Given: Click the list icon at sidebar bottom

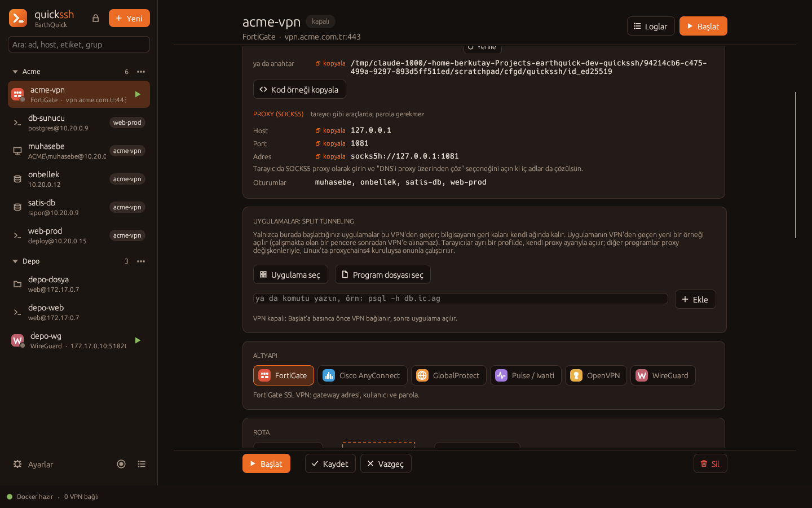Looking at the screenshot, I should 142,464.
